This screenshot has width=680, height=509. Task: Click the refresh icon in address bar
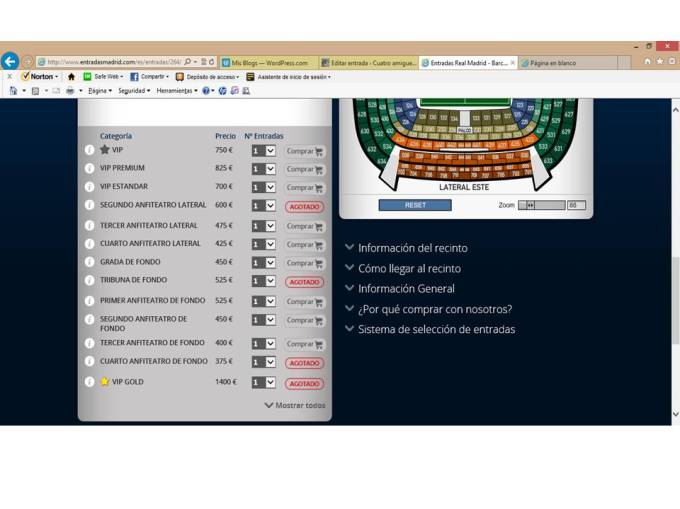tap(212, 62)
